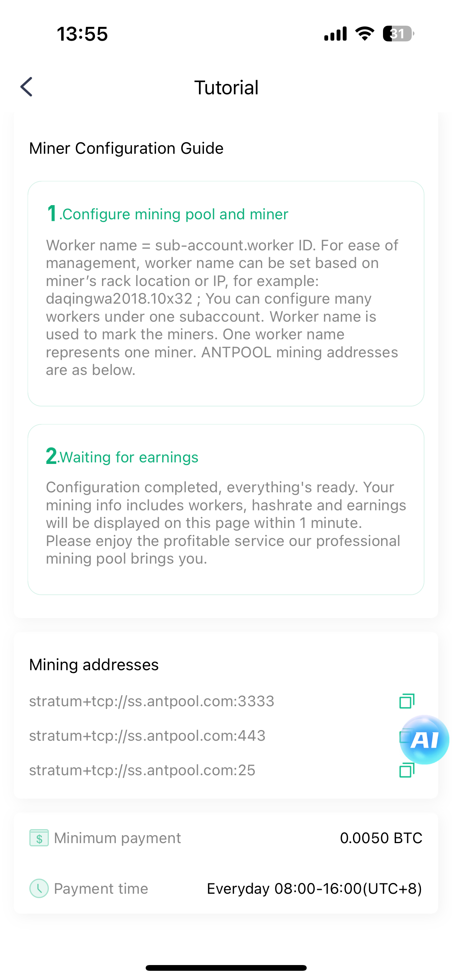Tap the Wi-Fi status icon
The image size is (452, 980).
(x=365, y=34)
